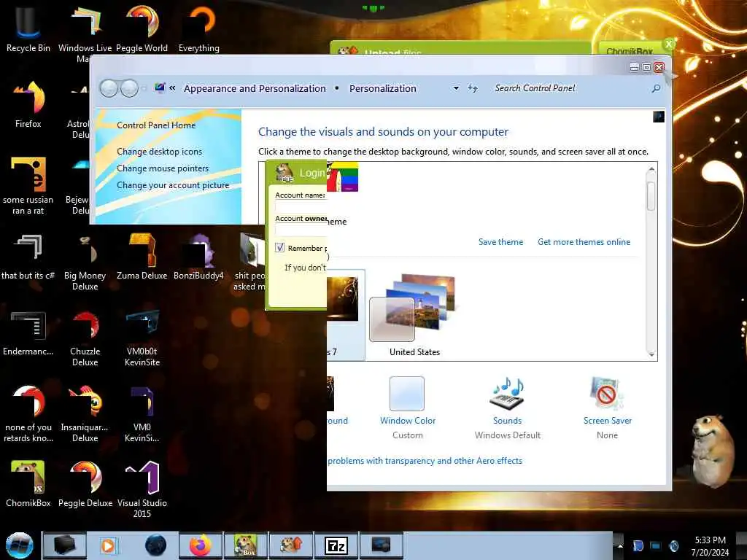
Task: Open the Everything desktop icon
Action: click(x=199, y=28)
